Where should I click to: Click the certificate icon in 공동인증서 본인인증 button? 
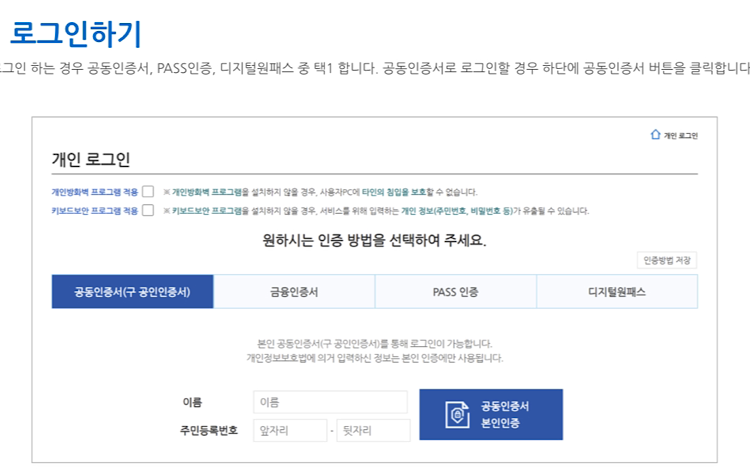(457, 414)
